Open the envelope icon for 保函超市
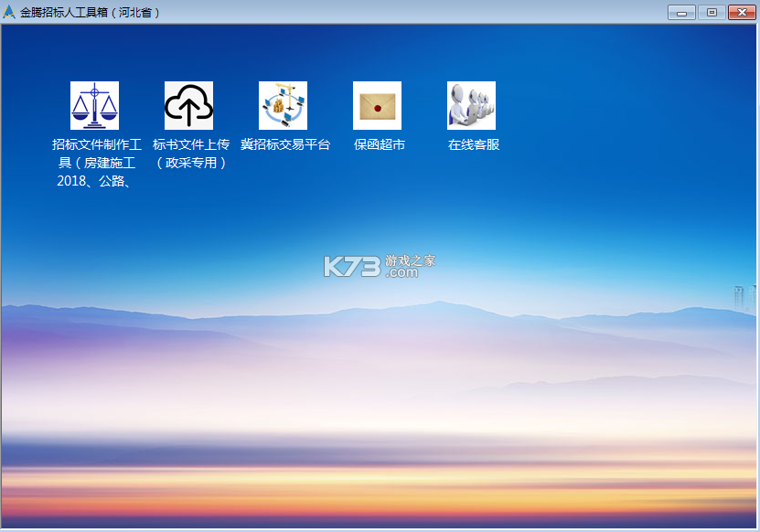This screenshot has width=760, height=532. coord(377,105)
